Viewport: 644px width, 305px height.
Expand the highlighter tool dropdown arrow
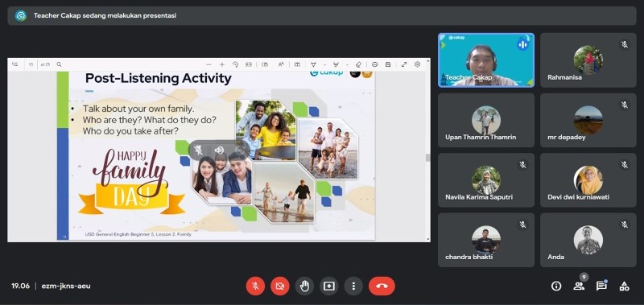coord(348,64)
